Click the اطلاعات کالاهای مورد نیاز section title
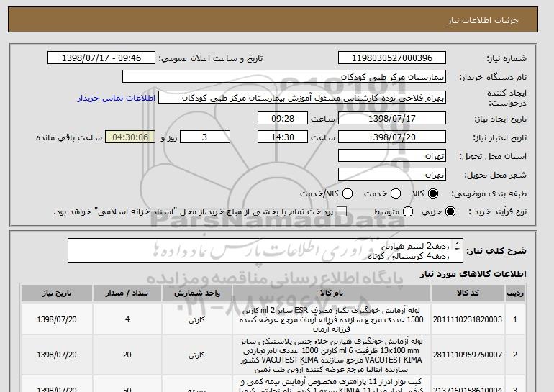The width and height of the screenshot is (554, 392). pyautogui.click(x=473, y=274)
